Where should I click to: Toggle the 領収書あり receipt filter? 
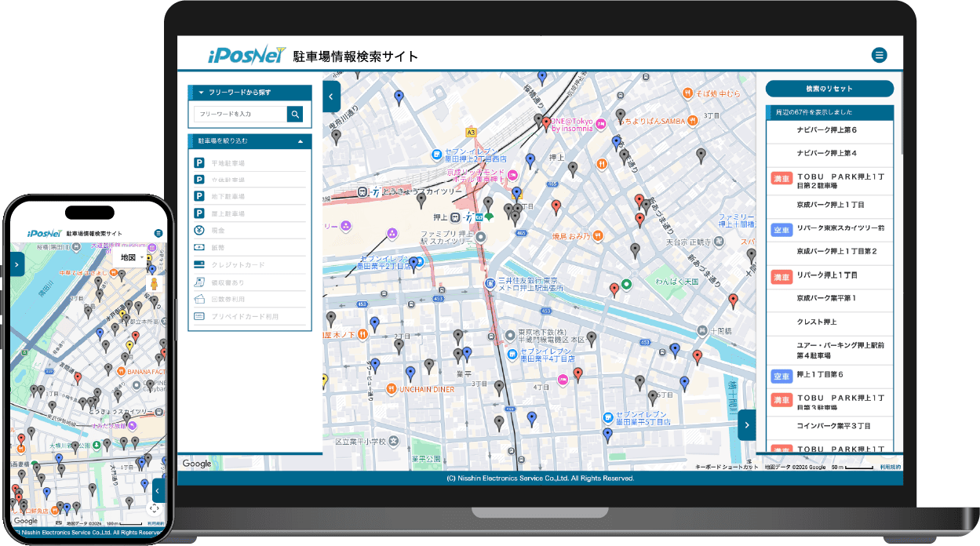pos(250,282)
